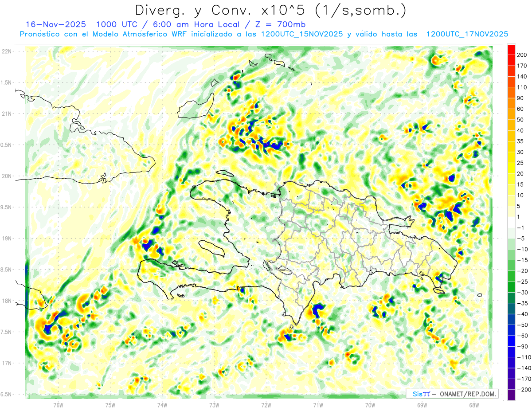Click the "40" color scale value
The width and height of the screenshot is (532, 411).
[x=520, y=130]
